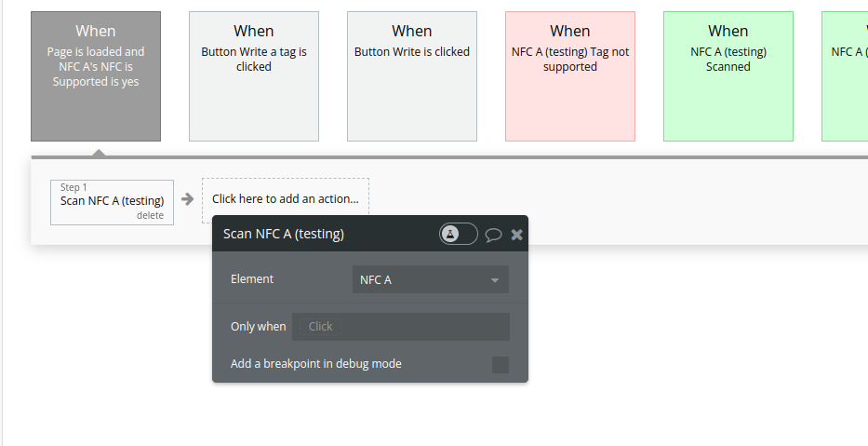This screenshot has width=868, height=446.
Task: Select the Page is loaded event block
Action: tap(96, 76)
